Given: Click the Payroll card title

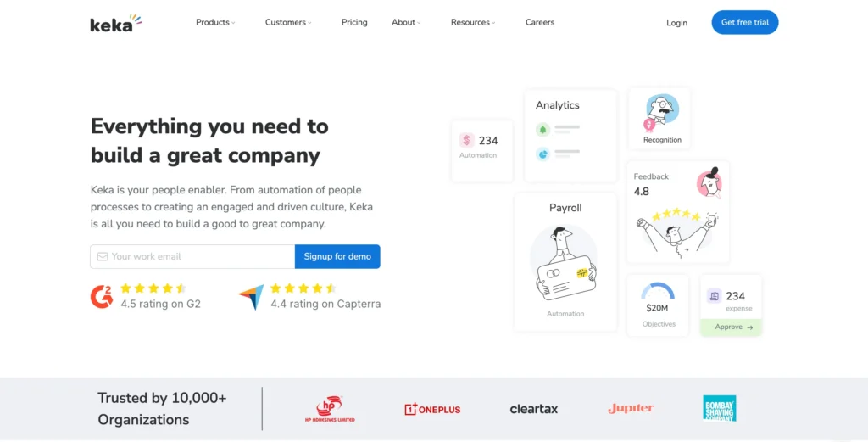Looking at the screenshot, I should click(565, 208).
